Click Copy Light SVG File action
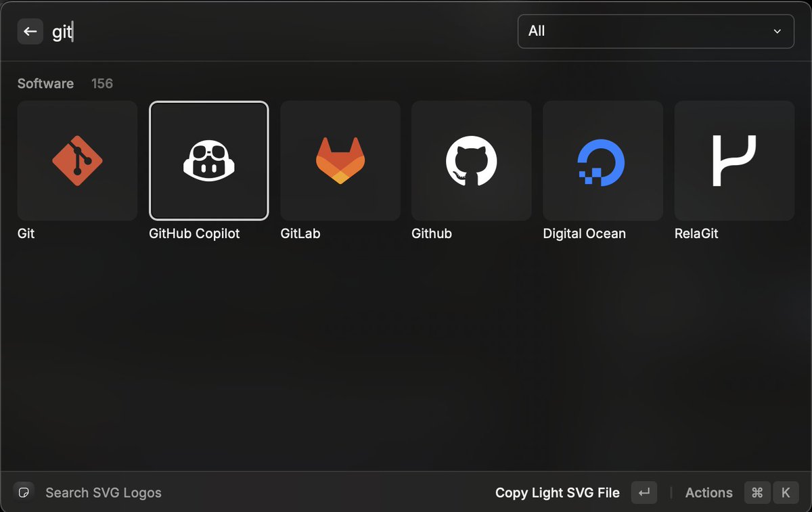 pos(558,492)
